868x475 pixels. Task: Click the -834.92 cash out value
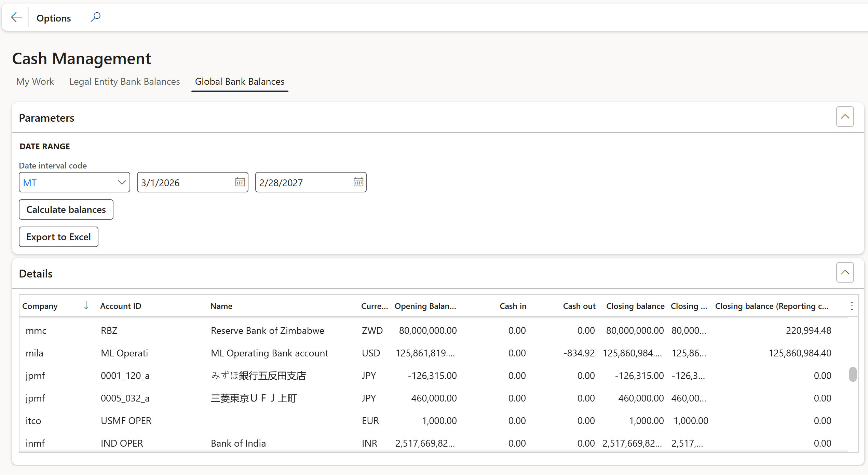tap(579, 353)
